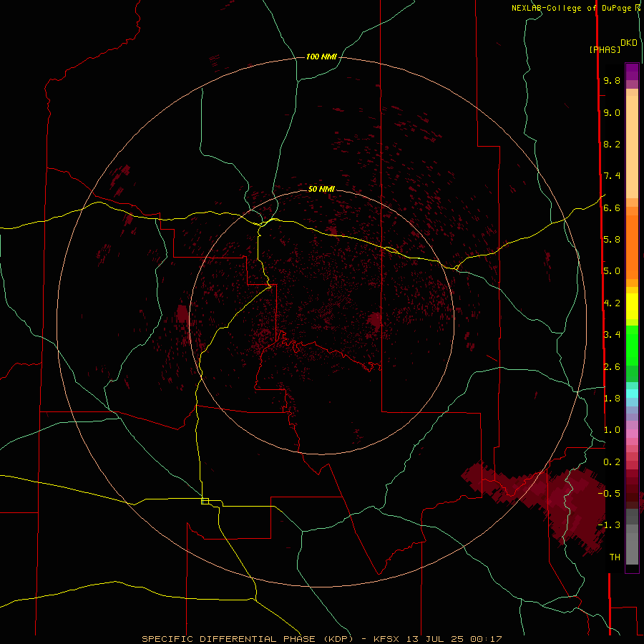Click the [PHAS] legend heading
Viewport: 644px width, 644px height.
click(605, 49)
